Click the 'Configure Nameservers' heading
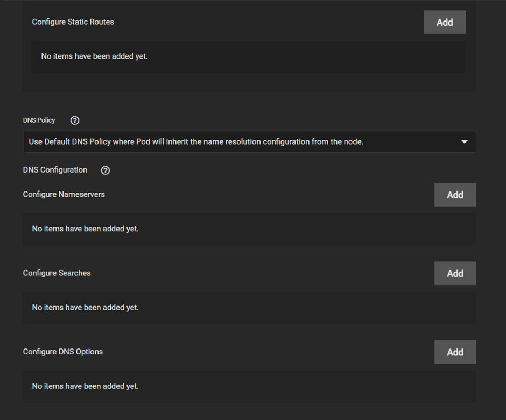Screen dimensions: 506x420 click(x=64, y=194)
